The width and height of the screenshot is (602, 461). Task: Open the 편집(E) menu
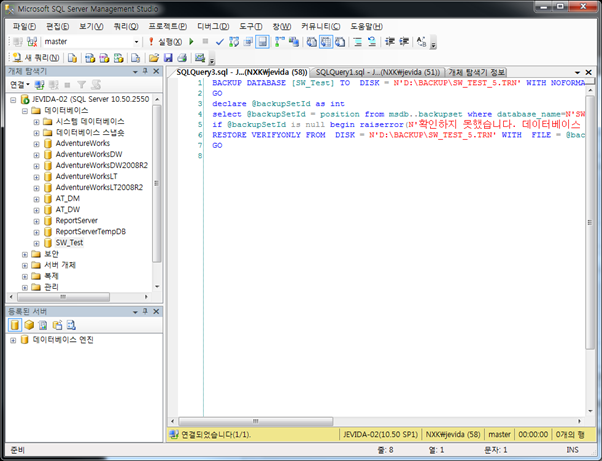click(x=58, y=26)
